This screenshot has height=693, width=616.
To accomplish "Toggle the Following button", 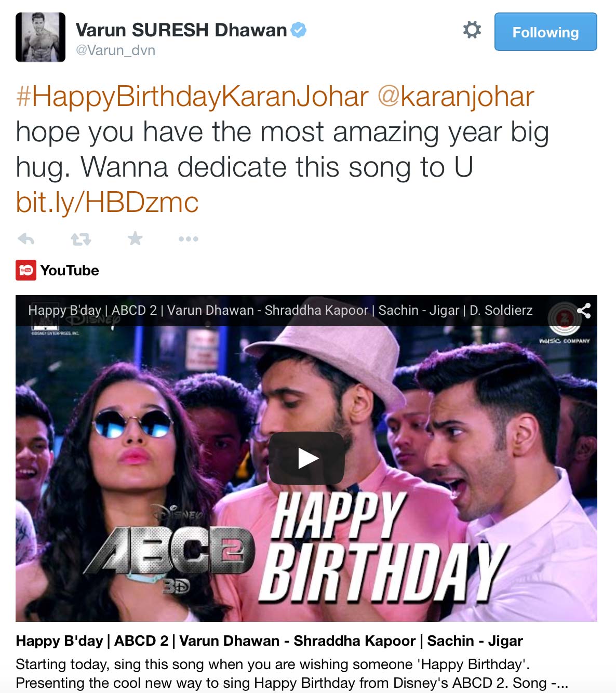I will (x=545, y=32).
